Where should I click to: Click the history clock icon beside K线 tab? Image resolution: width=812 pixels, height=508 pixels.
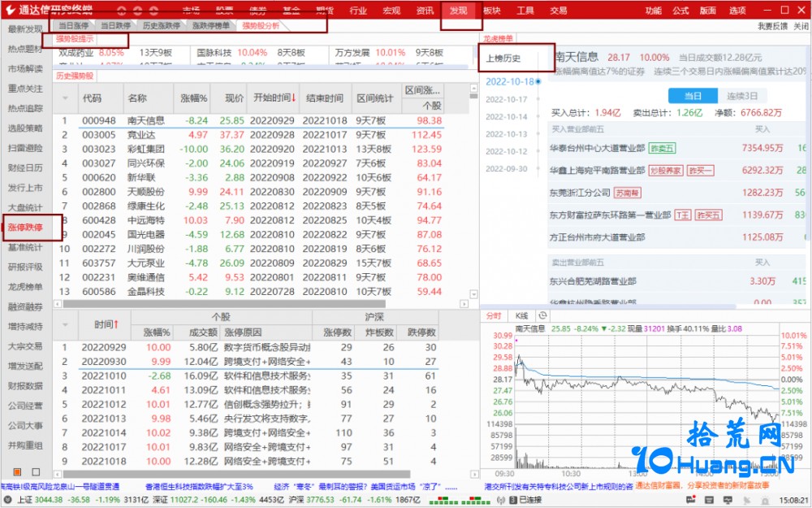(542, 315)
